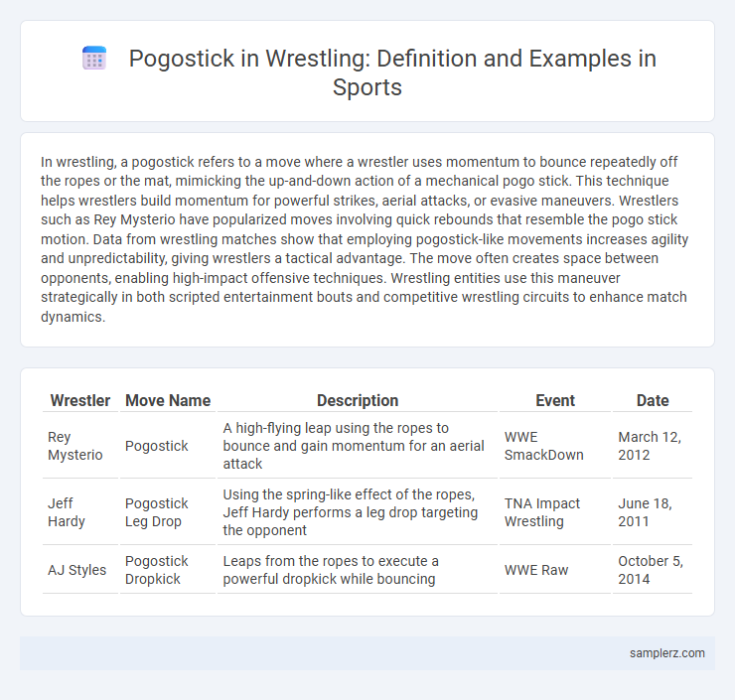Click the 'TNA Impact Wrestling' event cell
735x700 pixels.
point(555,512)
